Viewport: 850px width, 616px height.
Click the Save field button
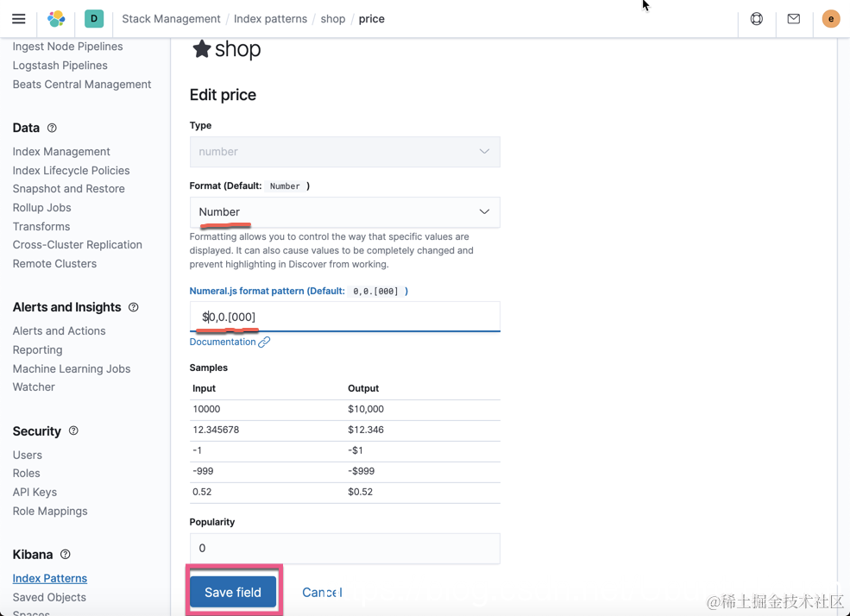click(x=233, y=592)
